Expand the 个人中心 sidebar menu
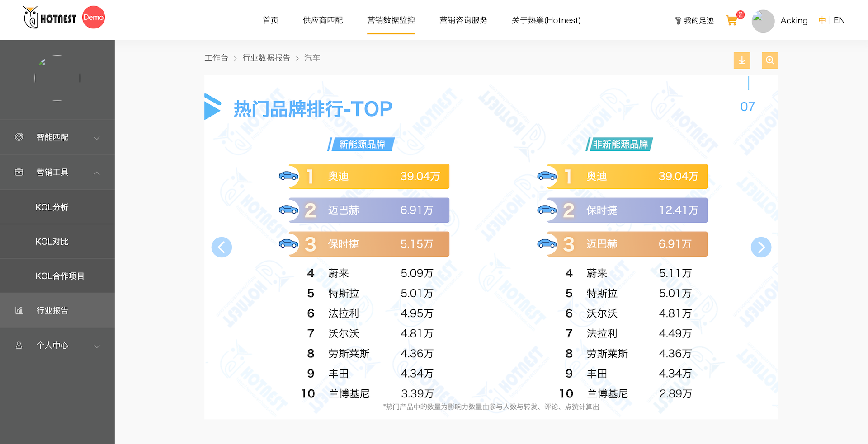The height and width of the screenshot is (444, 868). [57, 346]
